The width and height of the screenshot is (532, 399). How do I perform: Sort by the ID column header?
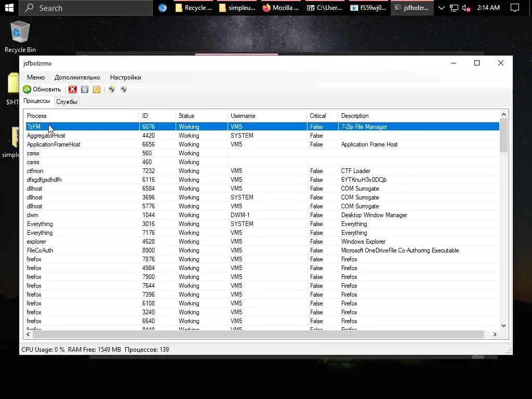click(x=157, y=116)
